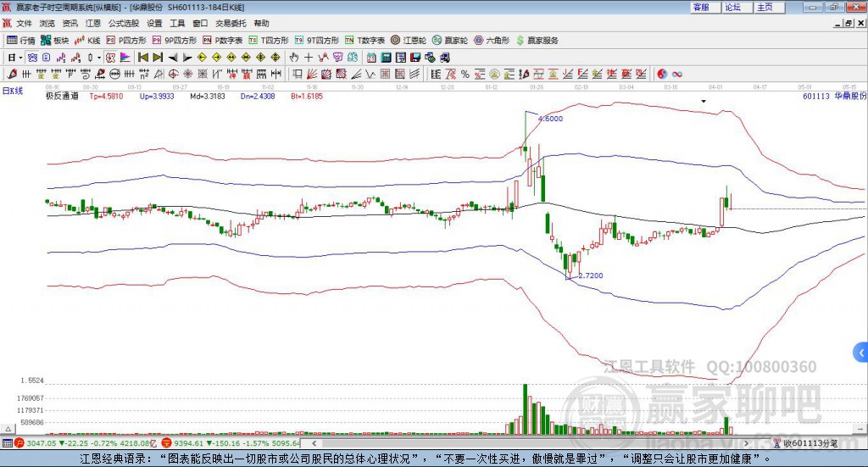Click the 日K线 period label

13,91
